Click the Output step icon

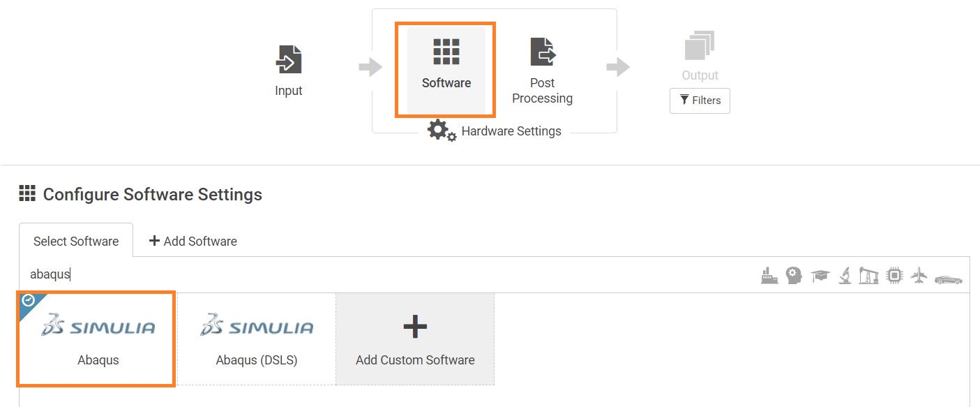point(700,45)
